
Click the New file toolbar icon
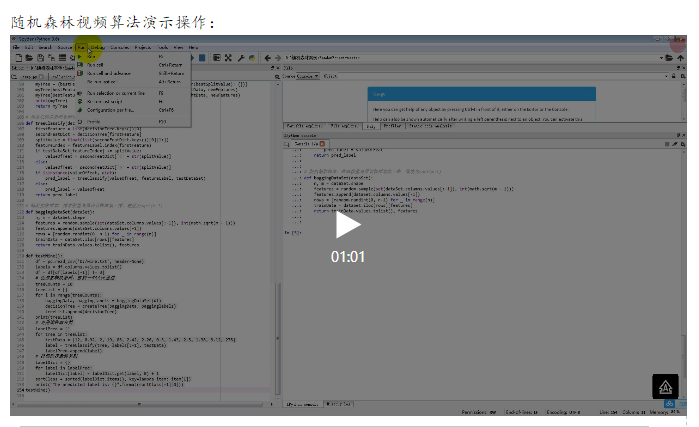(19, 57)
